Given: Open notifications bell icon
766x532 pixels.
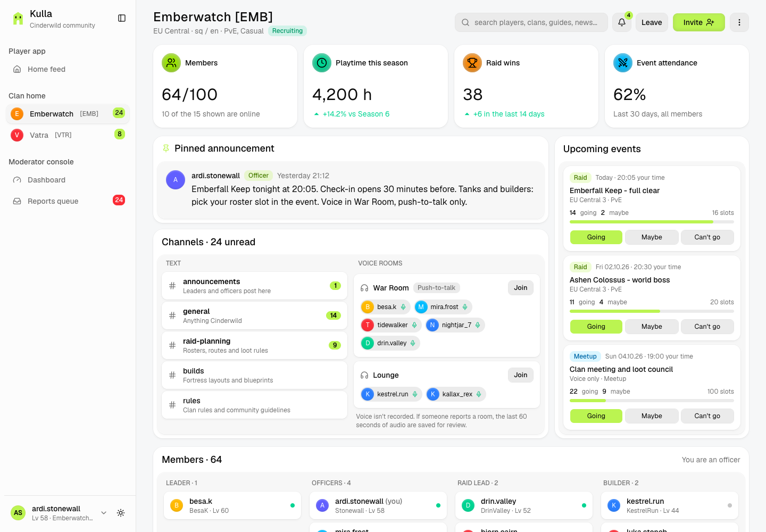Looking at the screenshot, I should 622,22.
